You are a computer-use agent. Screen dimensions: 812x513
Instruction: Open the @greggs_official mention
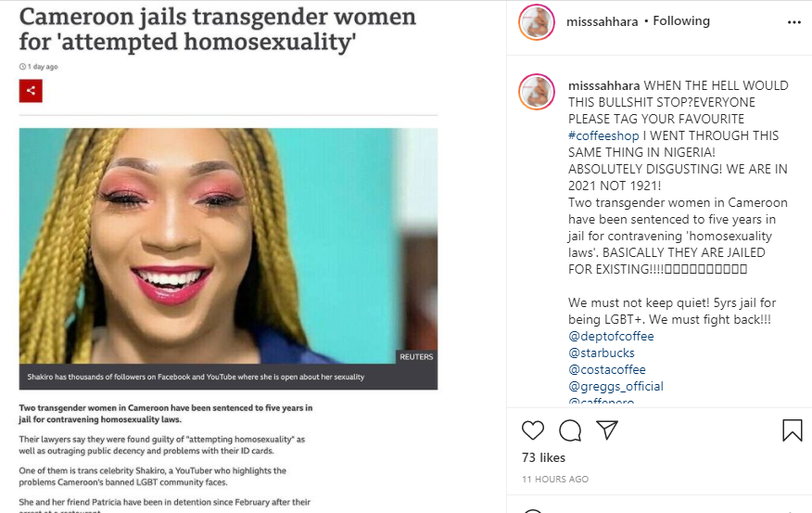[615, 387]
